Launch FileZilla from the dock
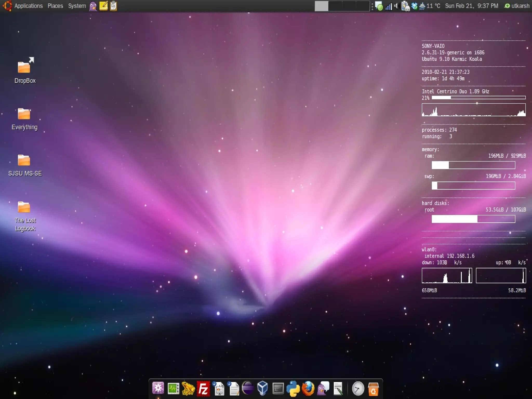Viewport: 532px width, 399px height. click(x=203, y=389)
